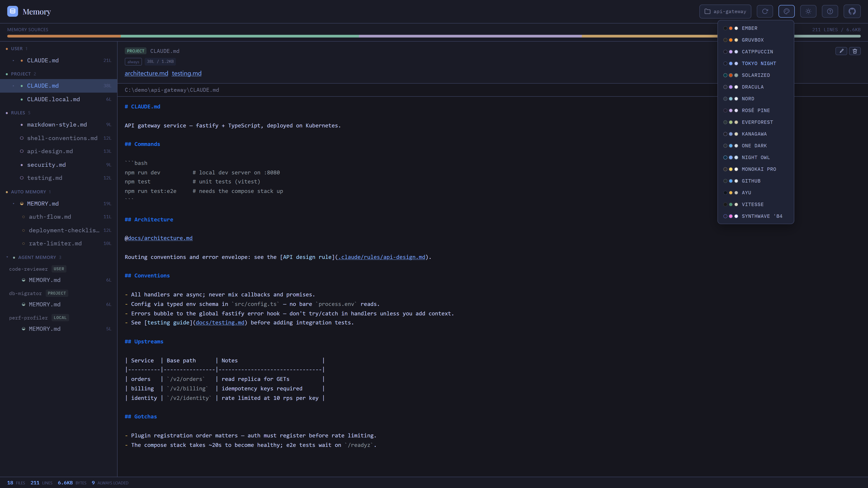Image resolution: width=868 pixels, height=488 pixels.
Task: Open the GitHub icon link
Action: click(852, 12)
